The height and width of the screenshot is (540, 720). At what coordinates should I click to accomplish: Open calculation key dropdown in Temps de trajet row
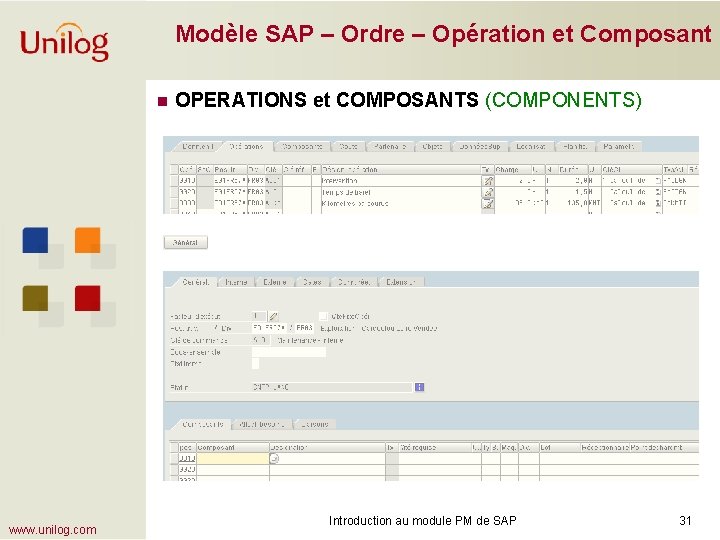point(658,192)
